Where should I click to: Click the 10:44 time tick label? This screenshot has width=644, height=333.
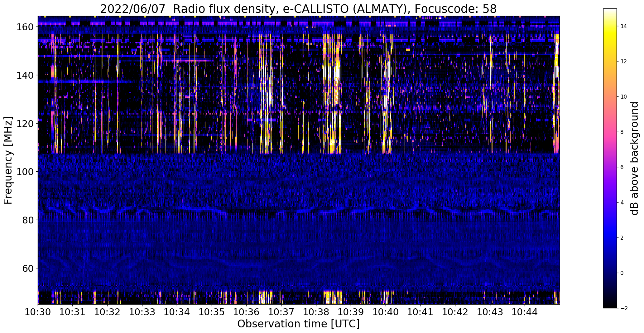coord(525,311)
